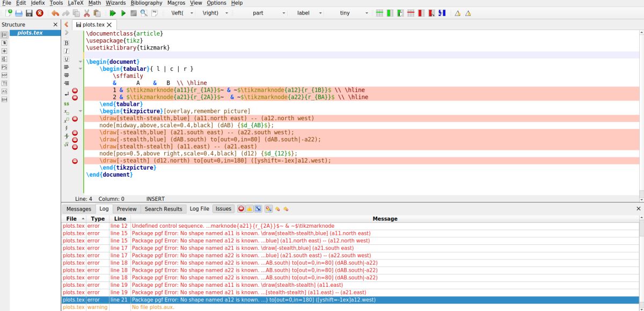Open the Idefix menu
Screen dimensions: 644x311
pyautogui.click(x=38, y=3)
